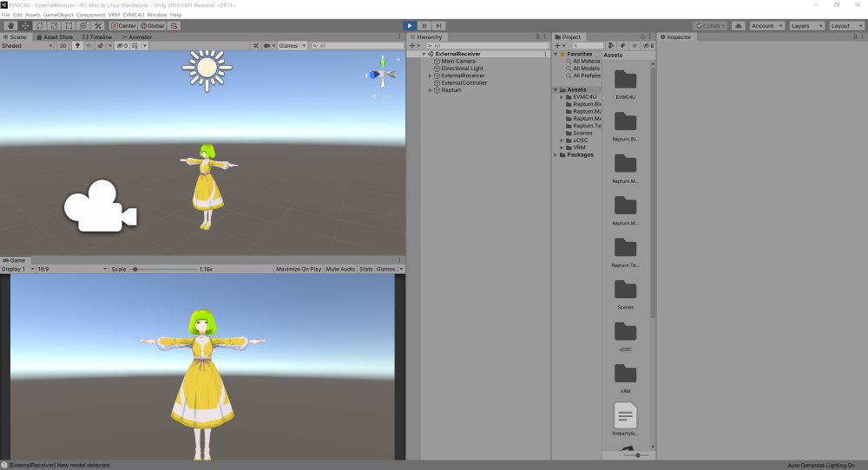Toggle Global handle rotation button
The width and height of the screenshot is (868, 470).
[152, 25]
